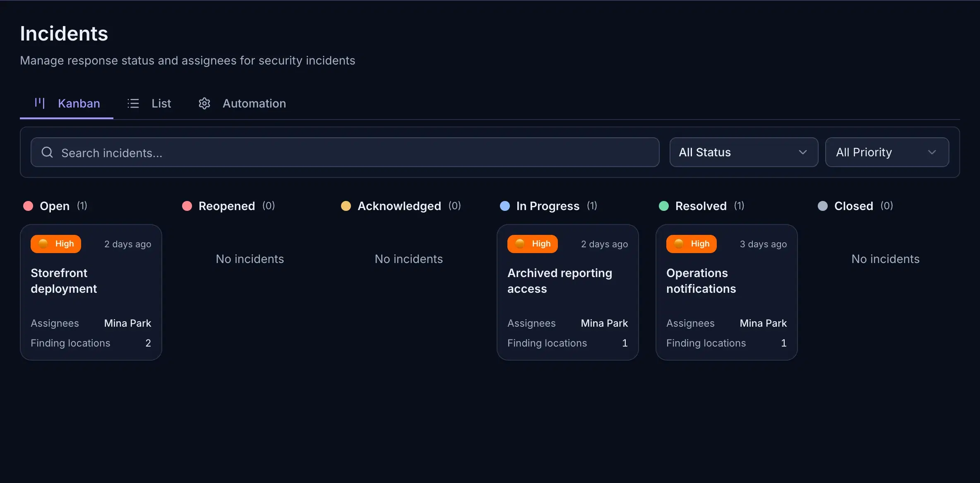The height and width of the screenshot is (483, 980).
Task: Click Mina Park on Storefront deployment card
Action: pyautogui.click(x=127, y=323)
